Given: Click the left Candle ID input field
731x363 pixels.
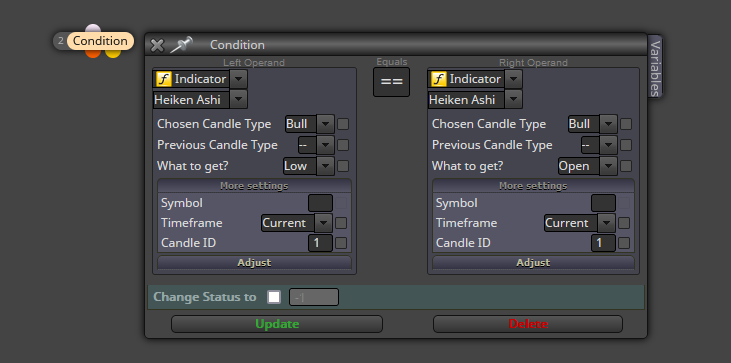Looking at the screenshot, I should point(320,243).
